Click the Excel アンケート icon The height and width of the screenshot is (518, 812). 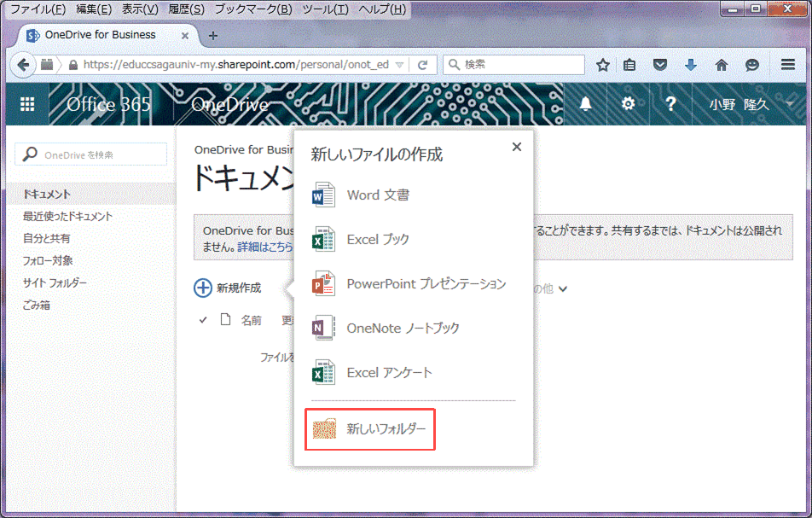[x=323, y=372]
